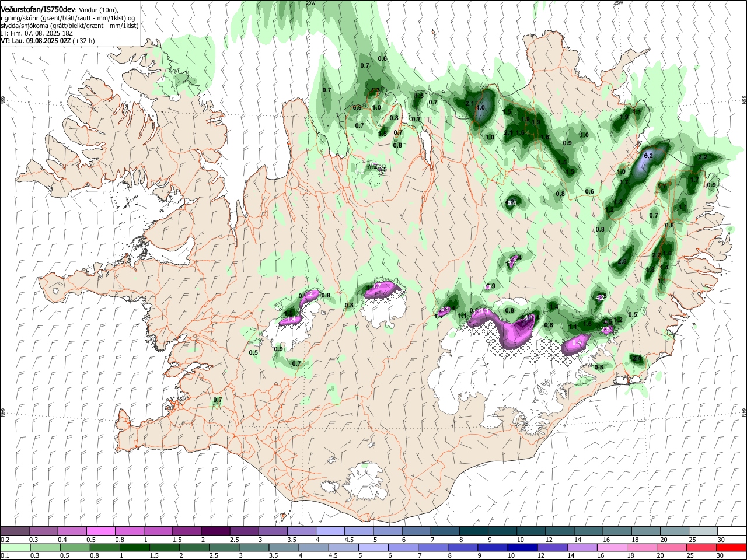
Task: Click the pale grey 25 swatch, upper legend row
Action: pos(702,531)
